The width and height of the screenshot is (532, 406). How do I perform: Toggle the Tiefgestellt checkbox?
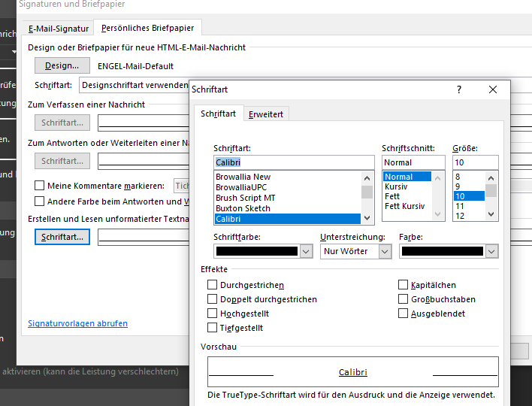(212, 328)
